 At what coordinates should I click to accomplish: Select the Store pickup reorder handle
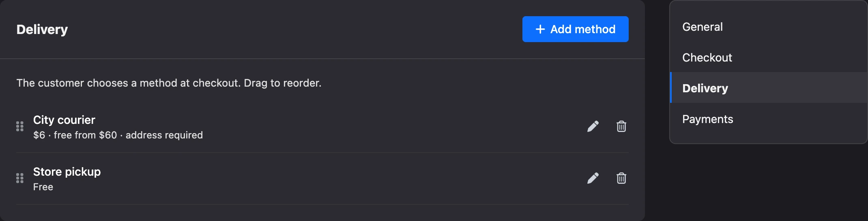(x=20, y=178)
